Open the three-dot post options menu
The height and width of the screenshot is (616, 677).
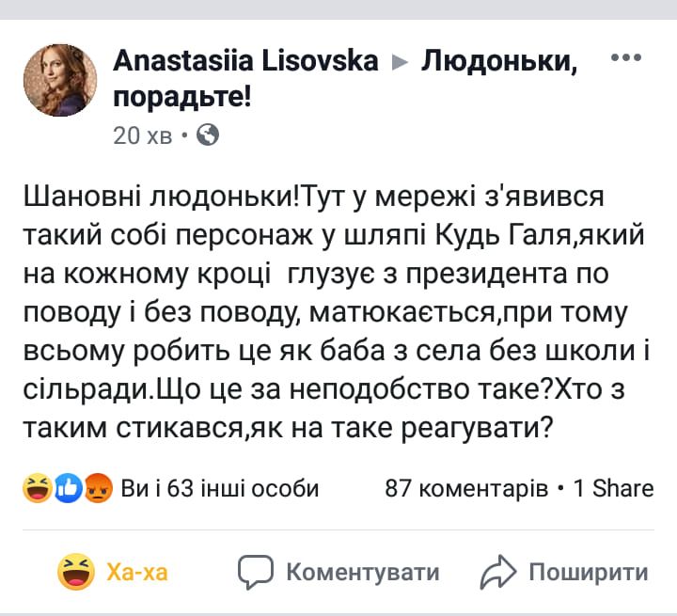tap(626, 57)
